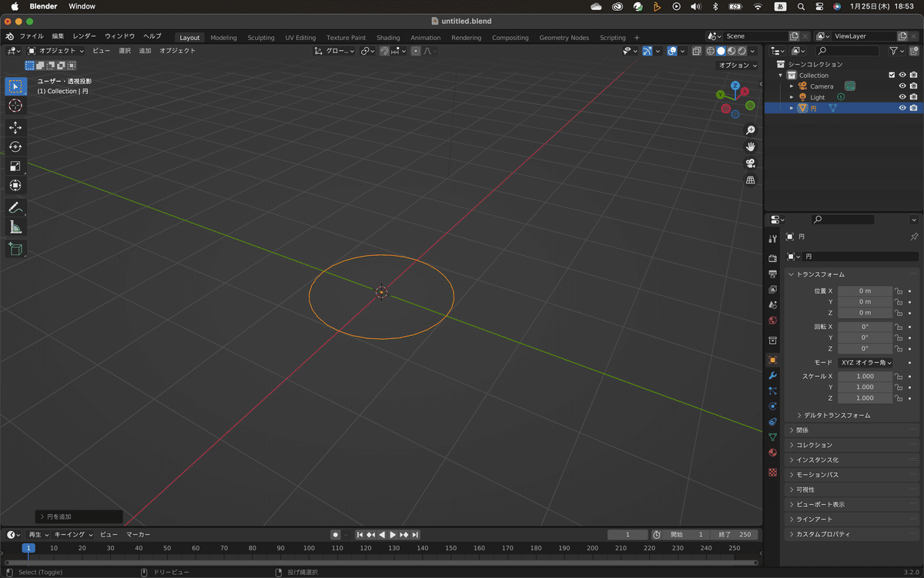
Task: Open the View Layer properties tab
Action: tap(773, 289)
